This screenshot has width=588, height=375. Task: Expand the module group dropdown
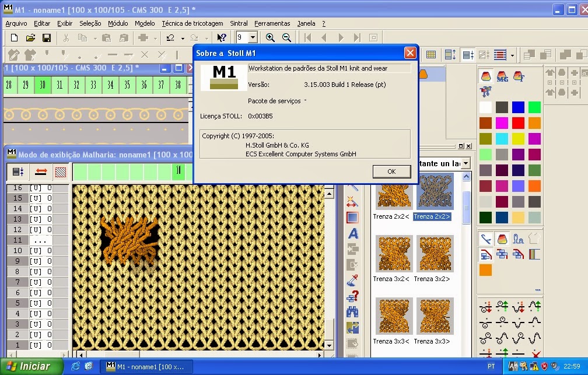(x=466, y=163)
